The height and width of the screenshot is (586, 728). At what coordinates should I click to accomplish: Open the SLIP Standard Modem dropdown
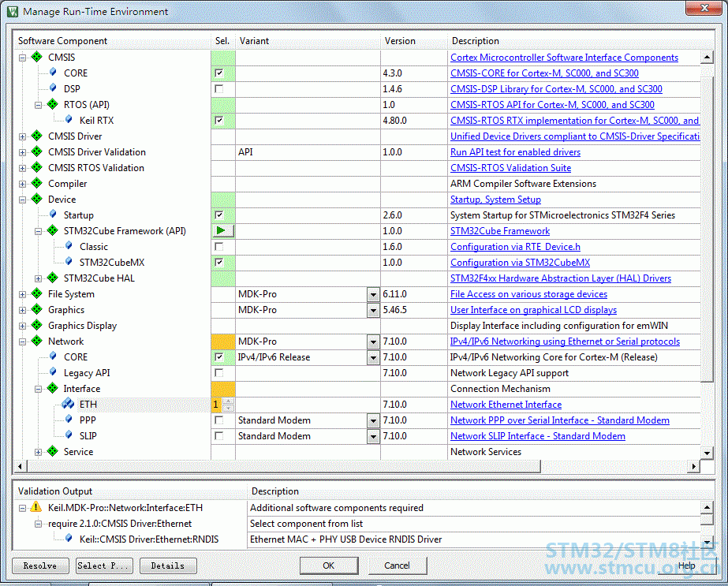click(x=373, y=436)
